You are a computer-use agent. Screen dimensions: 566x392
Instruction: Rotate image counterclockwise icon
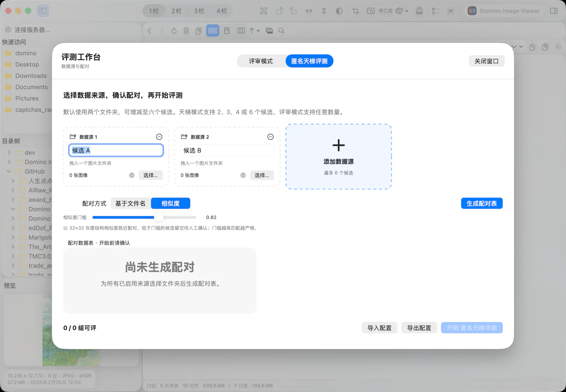coord(279,11)
